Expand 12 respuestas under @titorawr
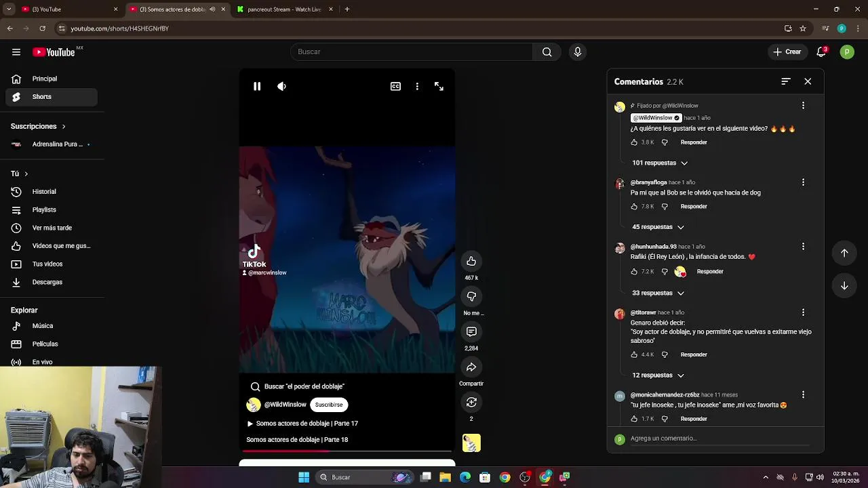 tap(658, 375)
